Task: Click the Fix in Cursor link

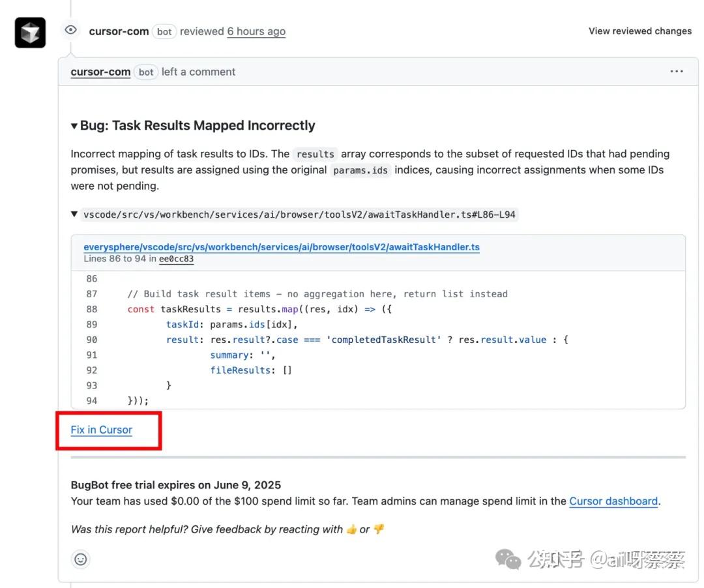Action: (x=102, y=430)
